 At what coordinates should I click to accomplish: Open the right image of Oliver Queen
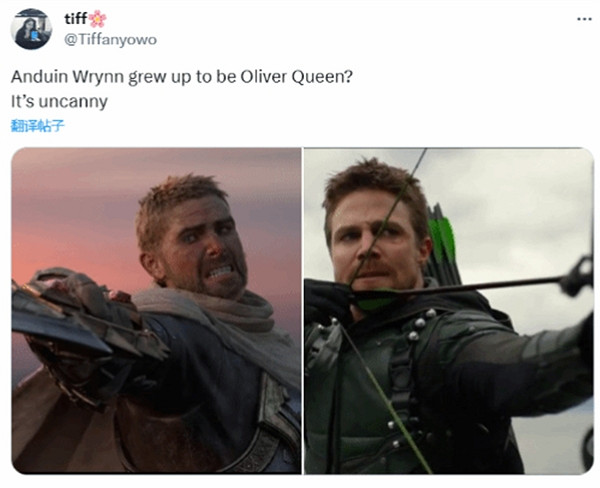coord(449,311)
